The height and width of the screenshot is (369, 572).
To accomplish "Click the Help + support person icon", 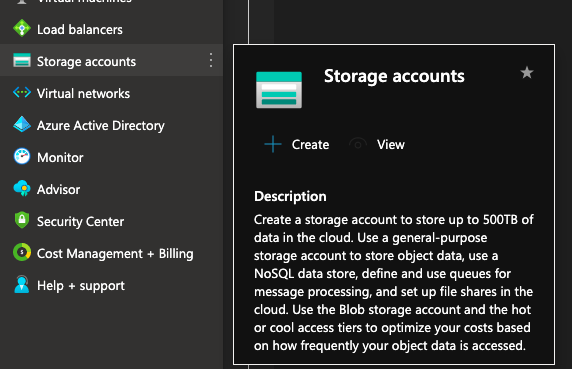I will (22, 284).
